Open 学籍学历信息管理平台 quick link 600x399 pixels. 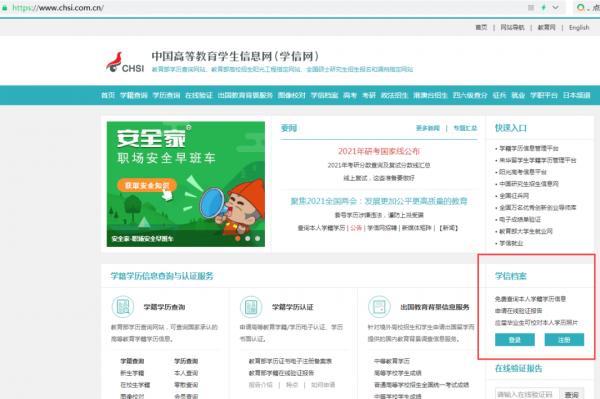click(529, 148)
